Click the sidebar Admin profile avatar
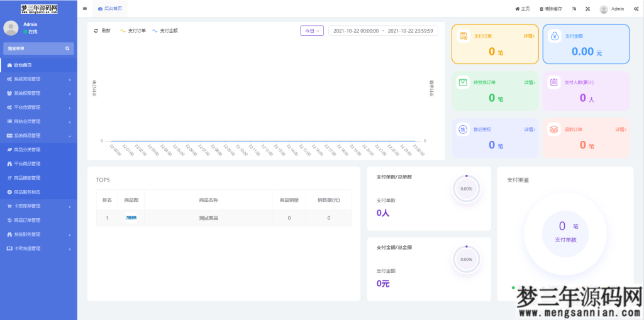Viewport: 644px width, 320px height. (x=11, y=28)
